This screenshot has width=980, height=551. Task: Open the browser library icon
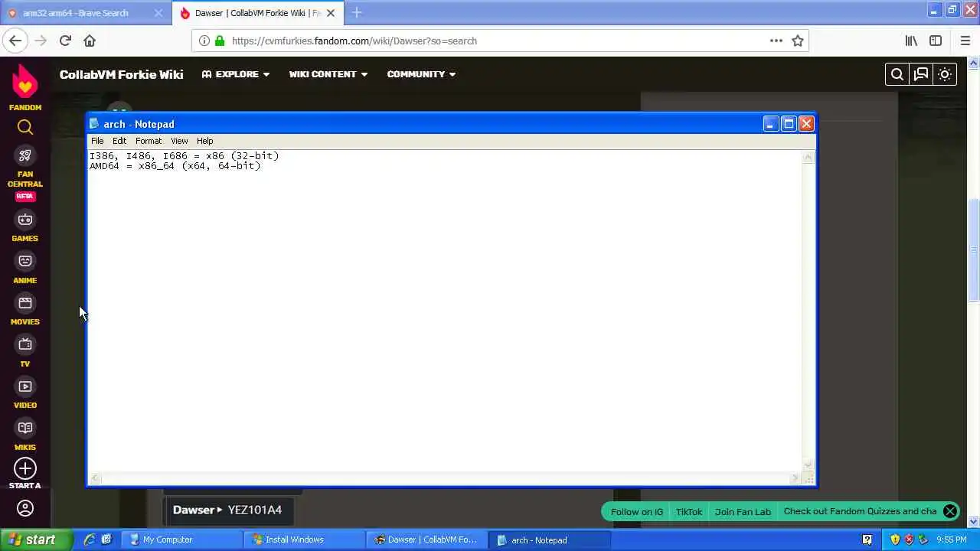point(911,41)
